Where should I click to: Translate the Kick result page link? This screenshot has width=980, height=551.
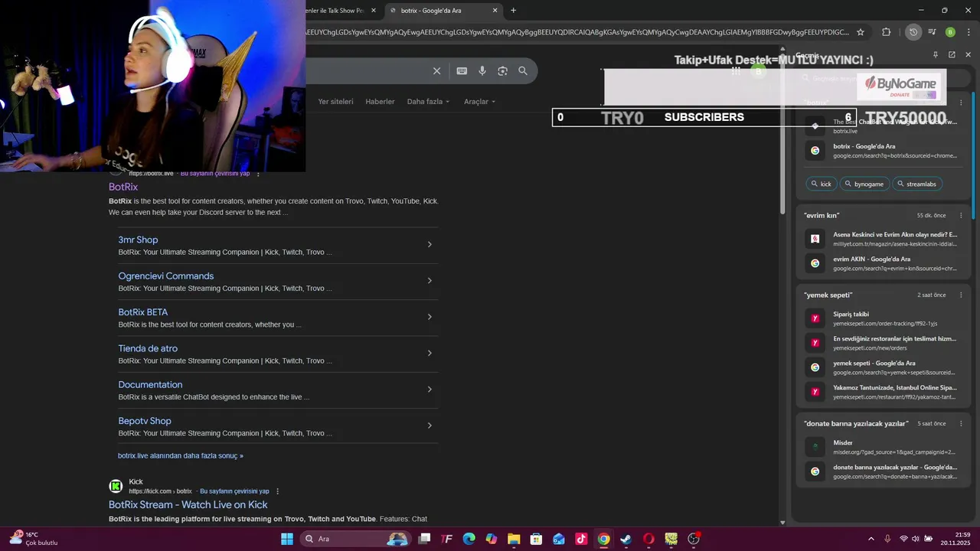pyautogui.click(x=234, y=491)
